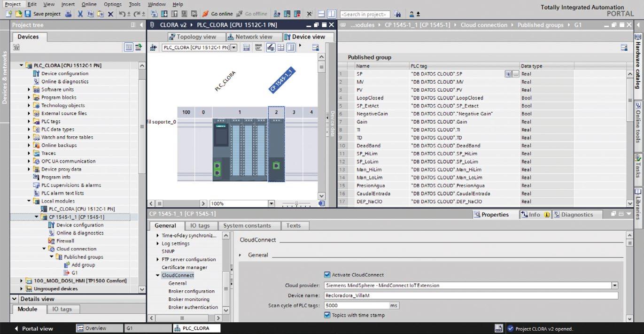Viewport: 644px width, 334px height.
Task: Click the Device name input field
Action: (x=471, y=295)
